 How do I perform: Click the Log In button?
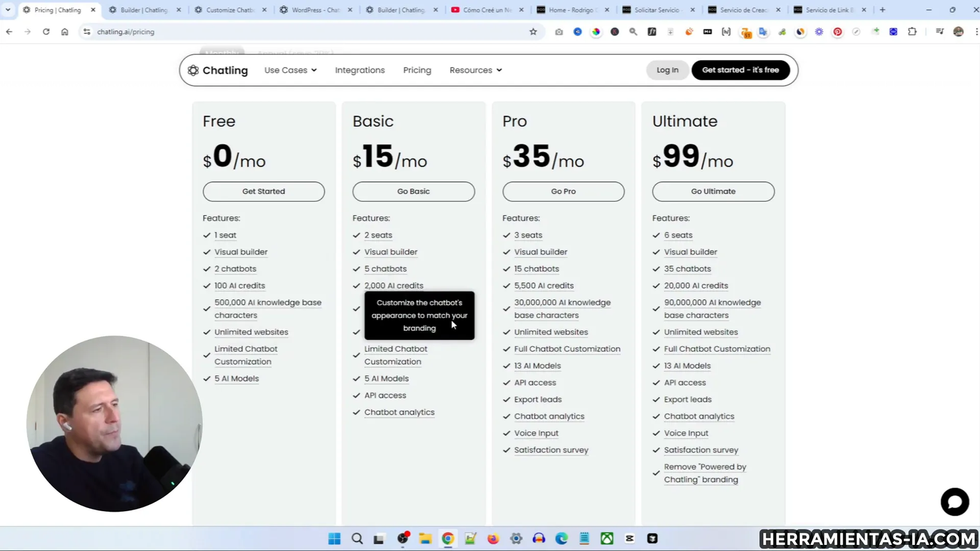tap(667, 70)
